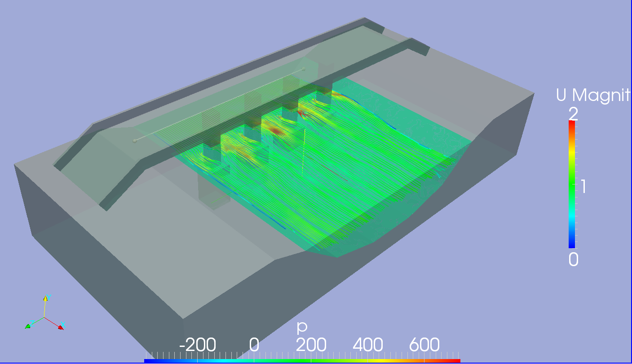Click the '600' pressure legend label
The width and height of the screenshot is (632, 364).
pyautogui.click(x=424, y=345)
